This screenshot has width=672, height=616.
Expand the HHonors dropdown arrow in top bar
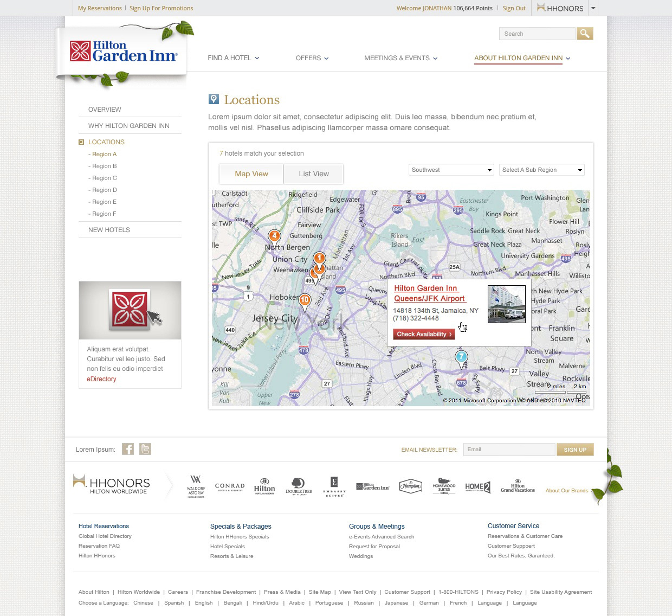coord(593,8)
